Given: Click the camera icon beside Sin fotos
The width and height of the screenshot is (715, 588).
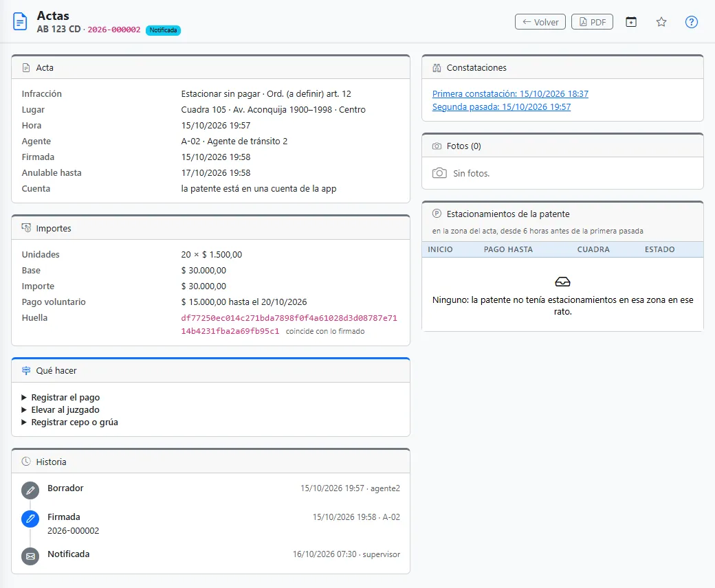Looking at the screenshot, I should pos(439,173).
